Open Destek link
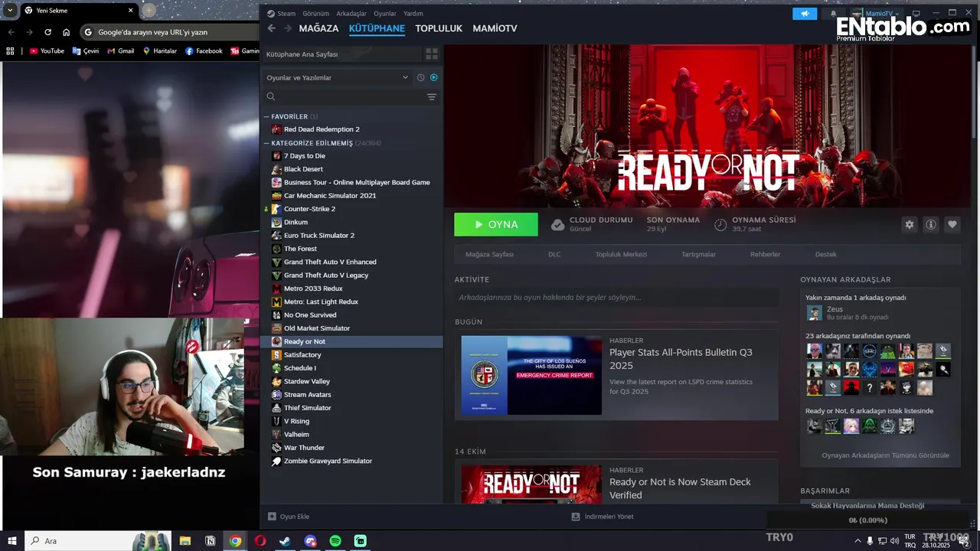The height and width of the screenshot is (551, 980). click(x=825, y=254)
